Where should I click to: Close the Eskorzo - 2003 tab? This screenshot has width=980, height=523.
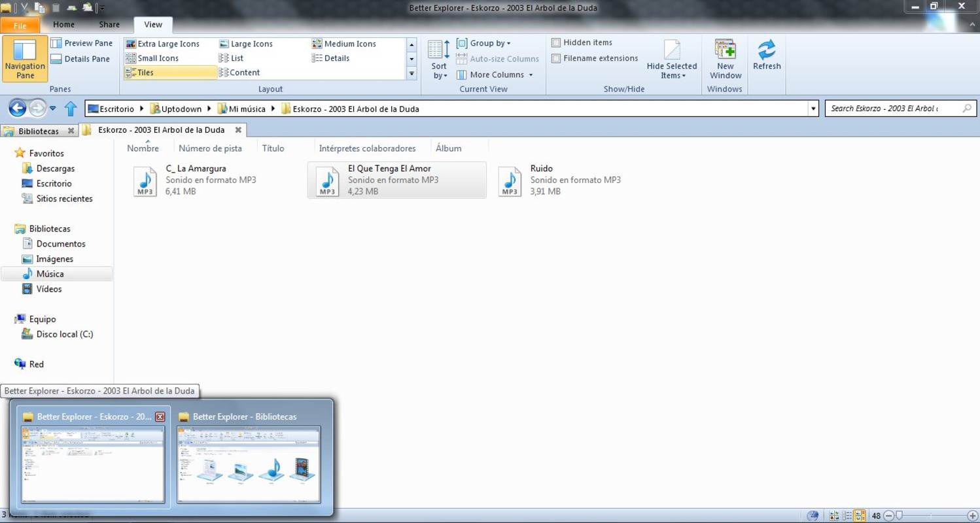[x=238, y=130]
